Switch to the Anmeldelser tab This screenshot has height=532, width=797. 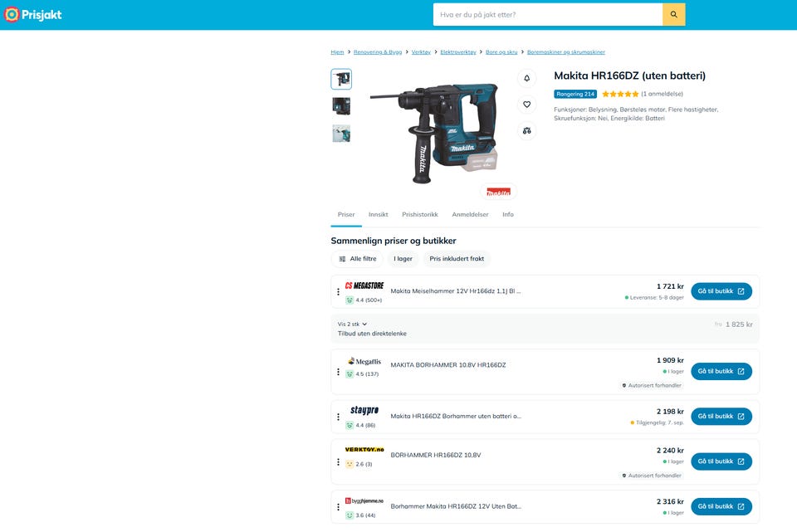(x=470, y=214)
